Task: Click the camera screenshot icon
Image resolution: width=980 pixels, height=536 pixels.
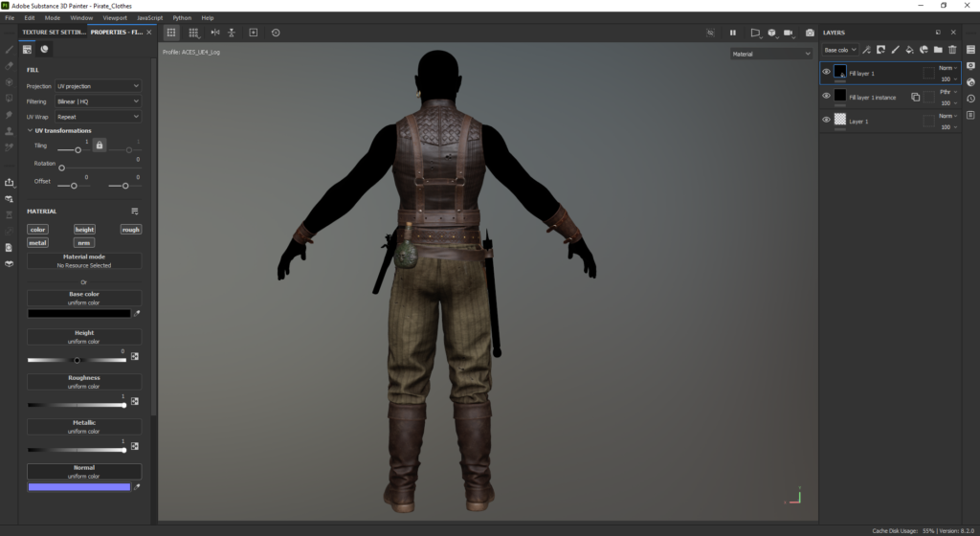Action: click(x=810, y=33)
